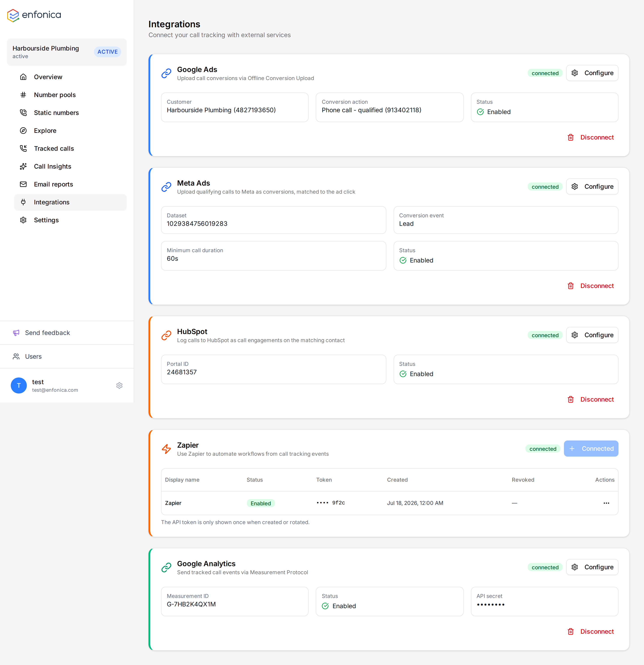Screen dimensions: 644x665
Task: Click the Send feedback megaphone icon
Action: (x=16, y=333)
